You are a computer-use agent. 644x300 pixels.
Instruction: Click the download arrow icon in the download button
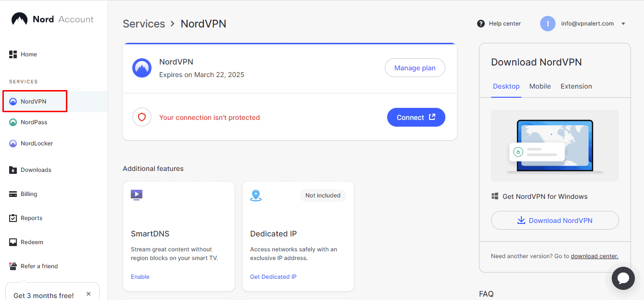click(x=521, y=221)
